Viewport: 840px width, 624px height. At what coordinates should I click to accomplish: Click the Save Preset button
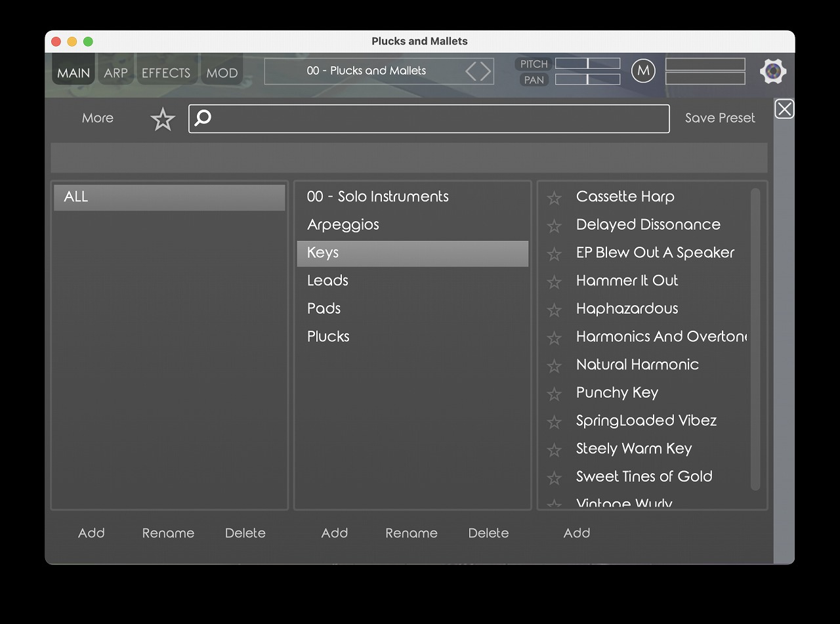click(720, 118)
